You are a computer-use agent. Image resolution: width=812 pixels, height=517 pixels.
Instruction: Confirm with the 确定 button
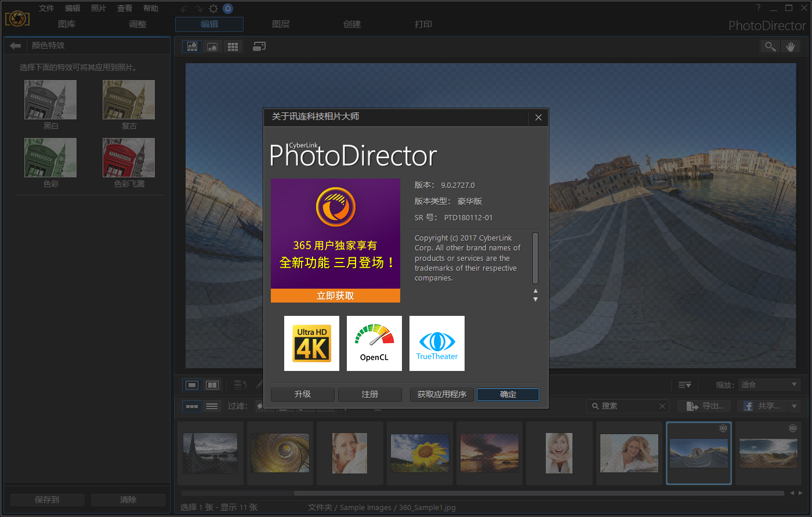[508, 394]
